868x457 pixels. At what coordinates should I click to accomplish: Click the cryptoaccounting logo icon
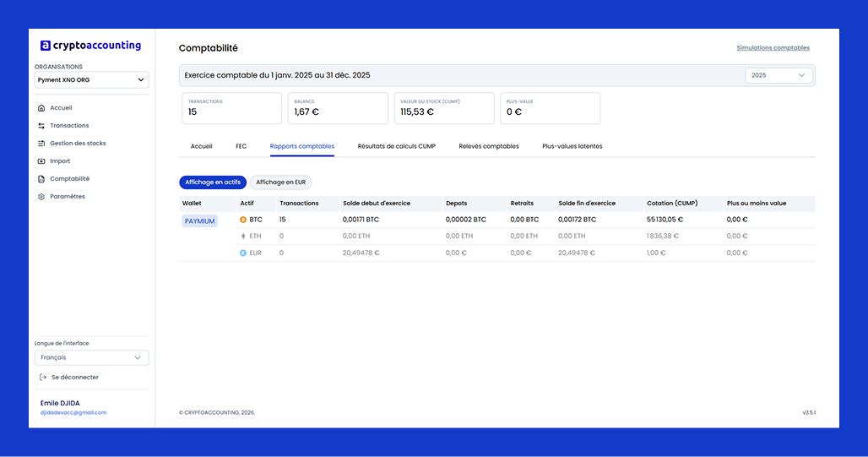point(46,46)
